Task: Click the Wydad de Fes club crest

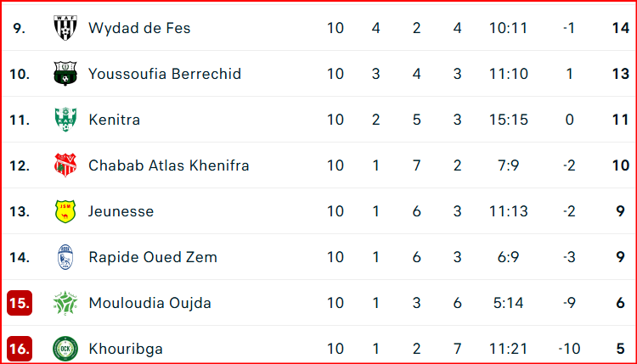Action: pyautogui.click(x=65, y=28)
